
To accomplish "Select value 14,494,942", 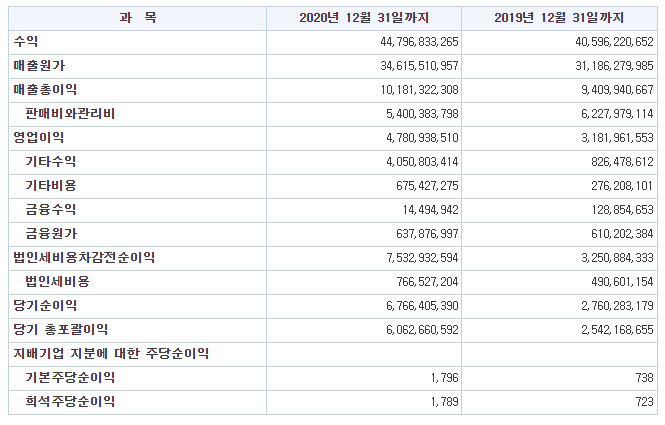I will [x=430, y=210].
